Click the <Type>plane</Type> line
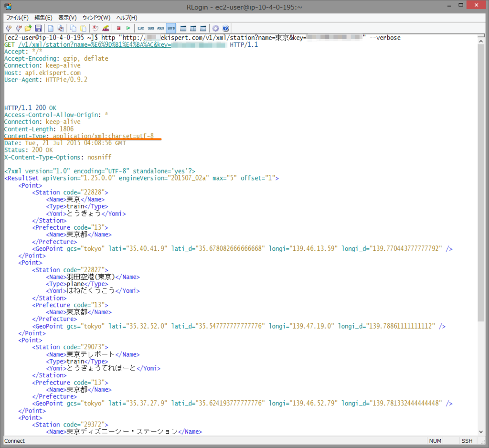This screenshot has height=448, width=489. coord(77,284)
